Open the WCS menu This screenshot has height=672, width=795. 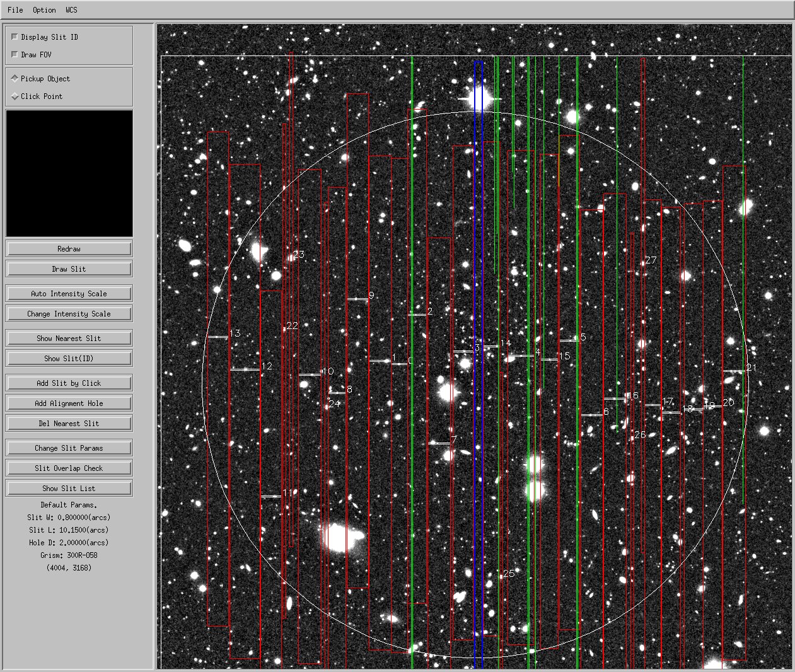coord(71,9)
